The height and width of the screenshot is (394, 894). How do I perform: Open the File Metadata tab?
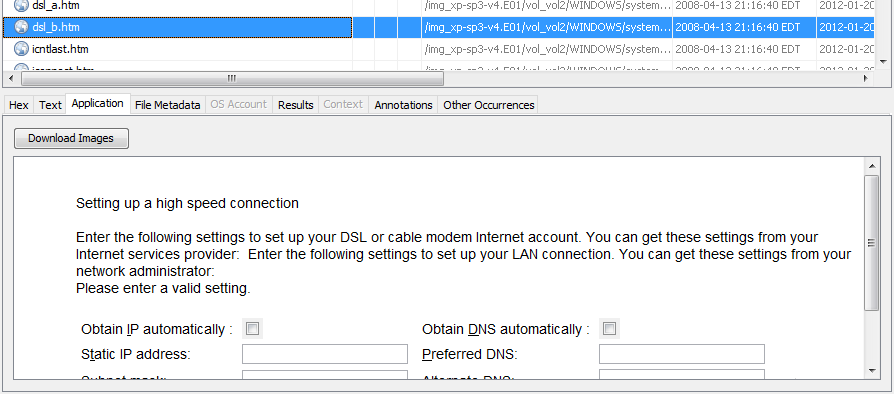tap(168, 105)
